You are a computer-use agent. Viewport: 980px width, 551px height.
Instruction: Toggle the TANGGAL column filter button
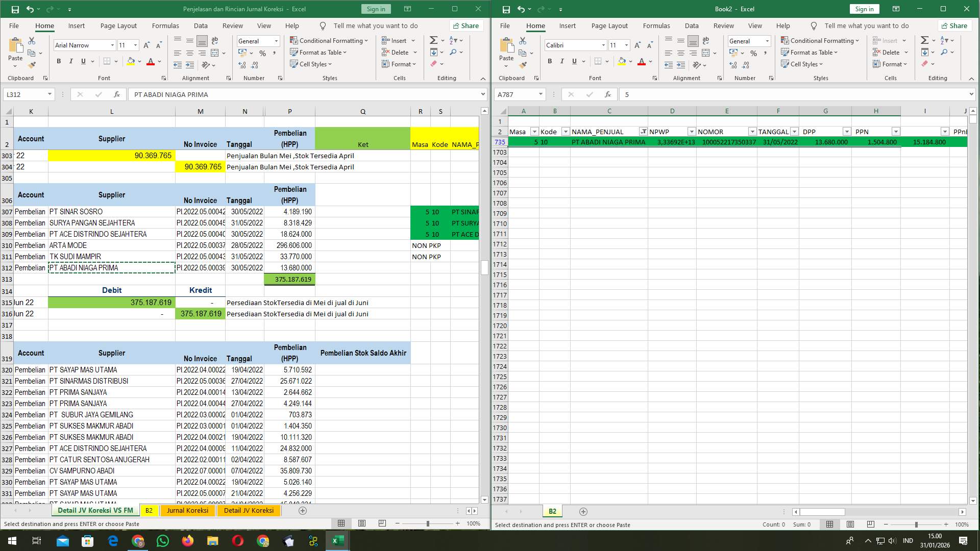pos(794,132)
